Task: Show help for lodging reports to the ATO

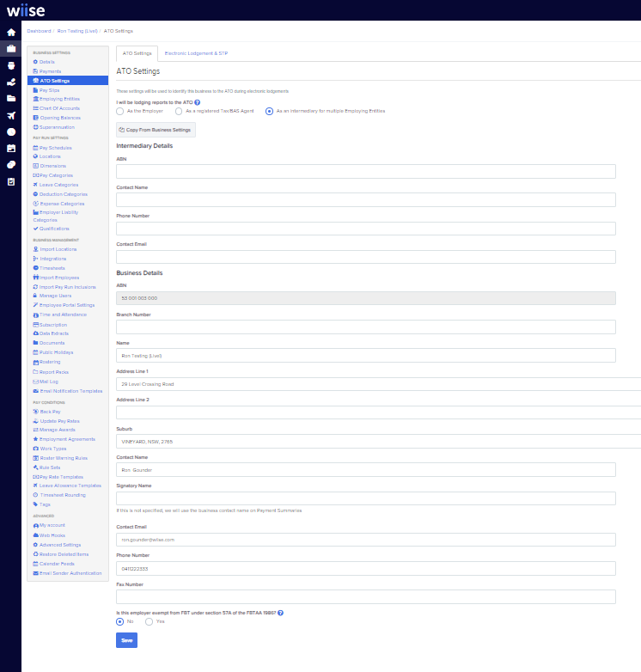Action: pyautogui.click(x=197, y=102)
